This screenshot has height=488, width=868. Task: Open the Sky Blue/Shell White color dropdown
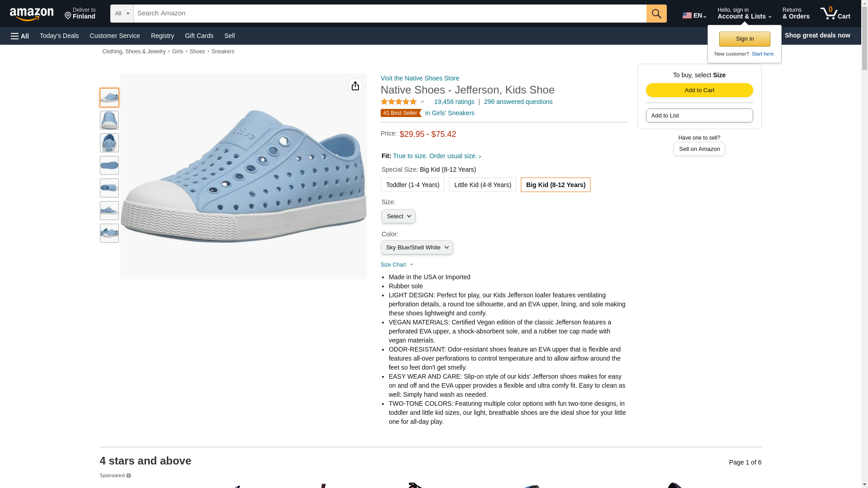tap(416, 248)
